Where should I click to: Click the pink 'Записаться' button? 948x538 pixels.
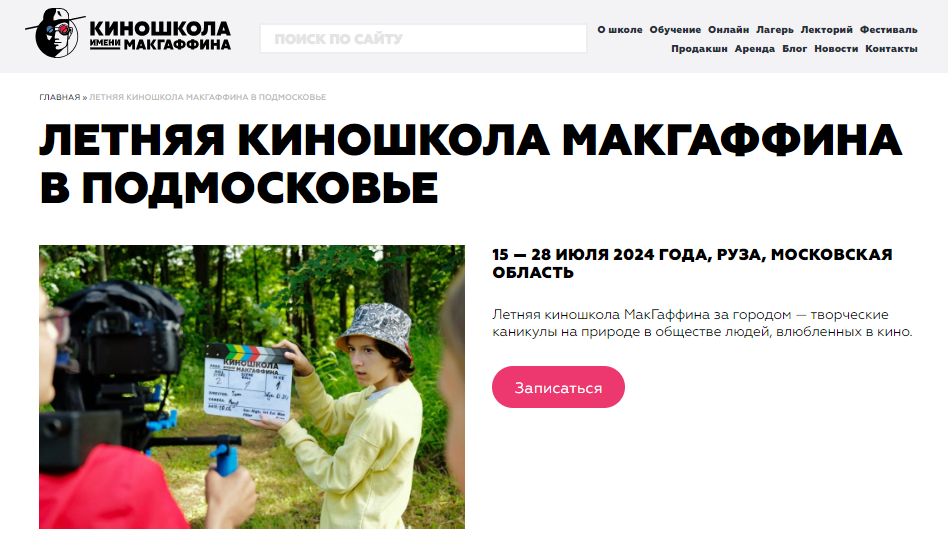click(558, 387)
